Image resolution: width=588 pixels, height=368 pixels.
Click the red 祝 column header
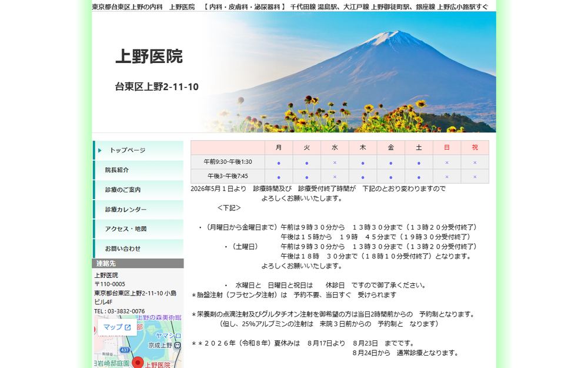tap(475, 148)
